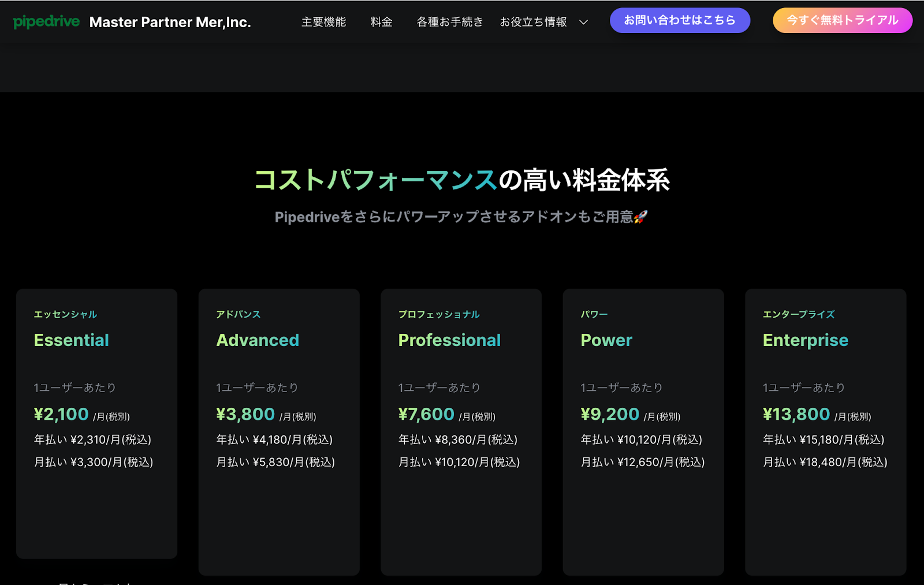Click the エンタープライズ label
This screenshot has height=585, width=924.
coord(799,314)
